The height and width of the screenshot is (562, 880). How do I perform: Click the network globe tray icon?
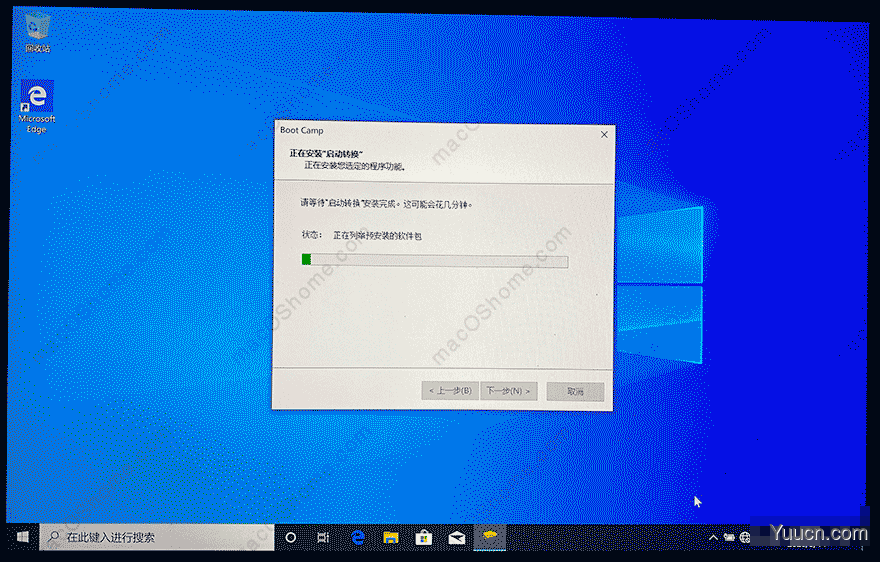pos(745,537)
